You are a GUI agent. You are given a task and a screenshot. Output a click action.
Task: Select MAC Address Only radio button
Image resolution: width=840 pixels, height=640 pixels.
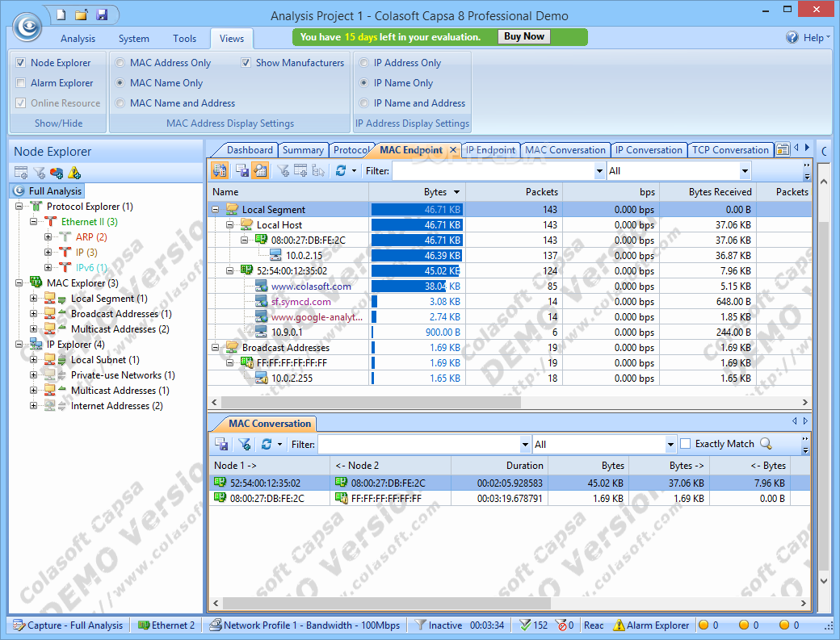point(120,63)
